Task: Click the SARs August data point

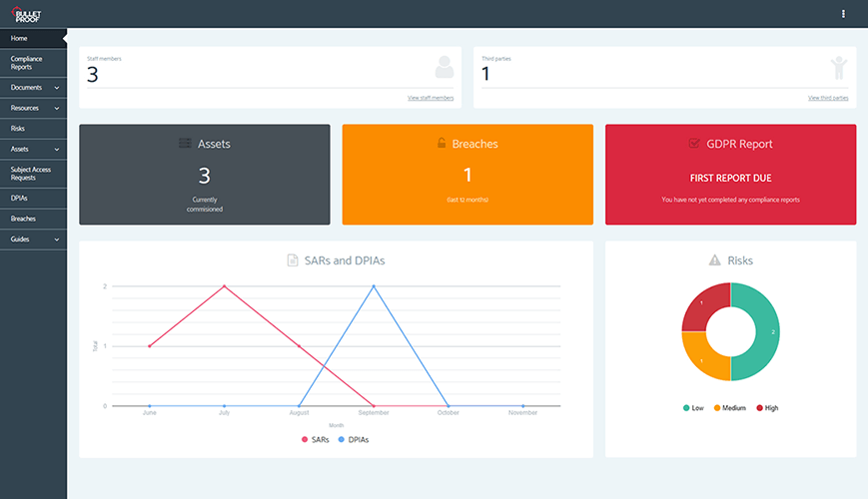Action: (x=299, y=346)
